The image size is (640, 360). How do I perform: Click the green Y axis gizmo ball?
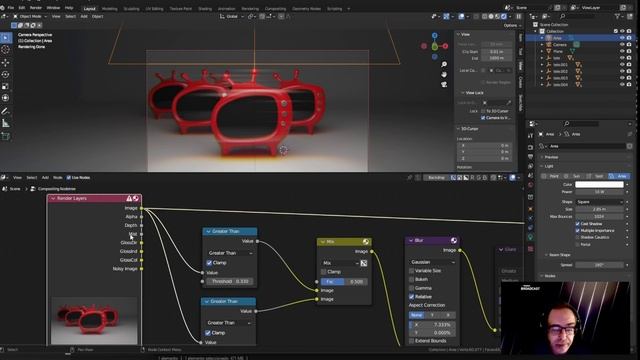pyautogui.click(x=435, y=47)
